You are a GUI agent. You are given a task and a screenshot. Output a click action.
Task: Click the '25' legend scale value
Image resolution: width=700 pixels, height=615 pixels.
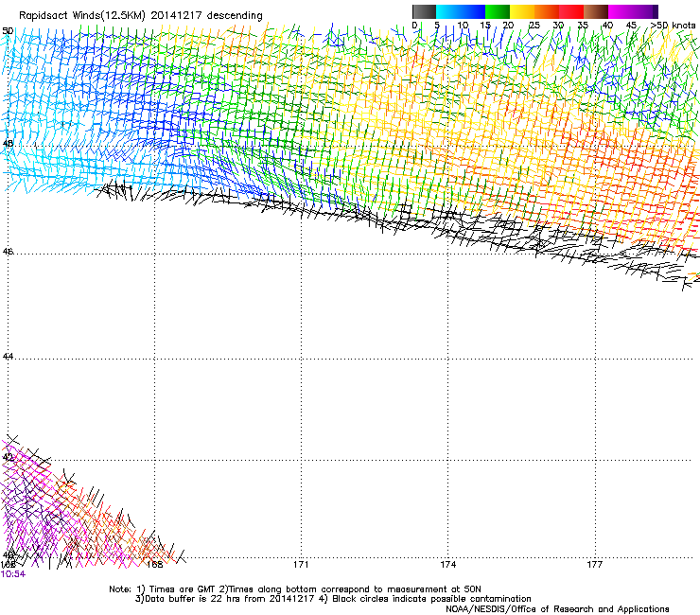click(534, 26)
